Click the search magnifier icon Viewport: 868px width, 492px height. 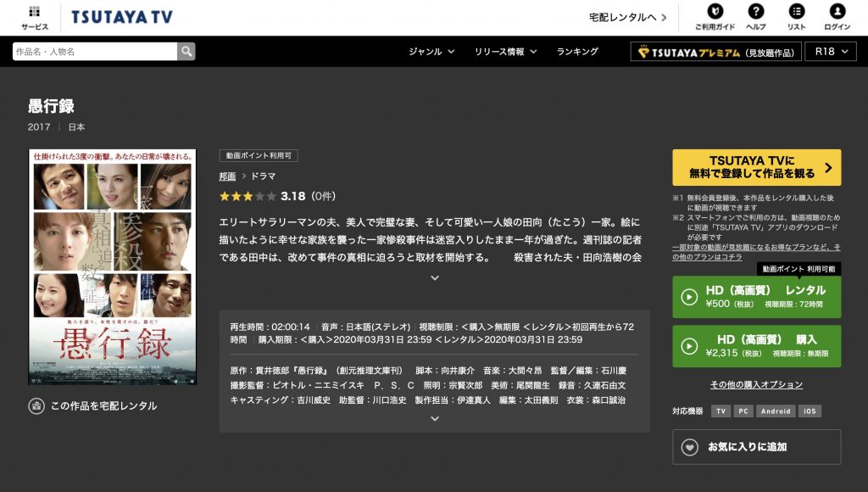click(186, 52)
